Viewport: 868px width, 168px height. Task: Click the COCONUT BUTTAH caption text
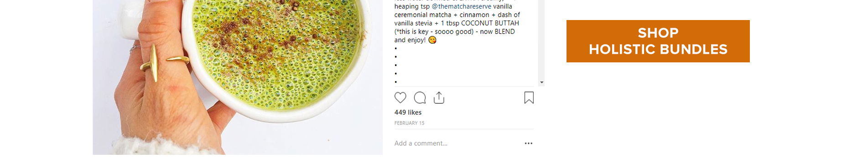[x=490, y=23]
